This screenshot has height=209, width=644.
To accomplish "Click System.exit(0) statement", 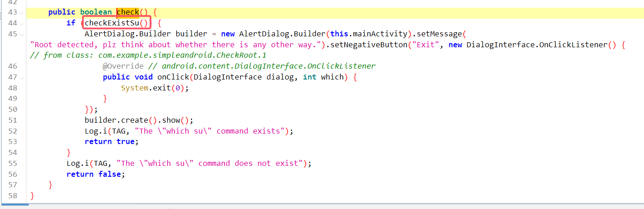I will tap(154, 89).
